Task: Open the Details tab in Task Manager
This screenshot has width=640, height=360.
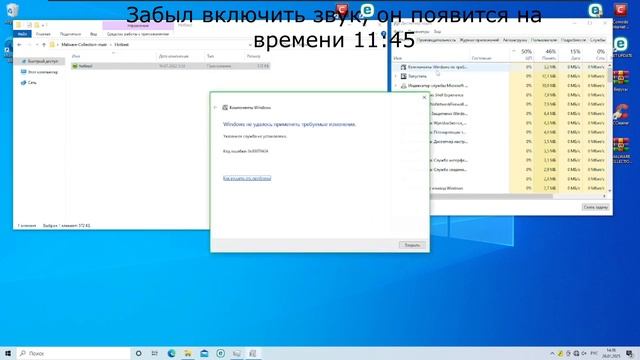Action: pyautogui.click(x=573, y=40)
